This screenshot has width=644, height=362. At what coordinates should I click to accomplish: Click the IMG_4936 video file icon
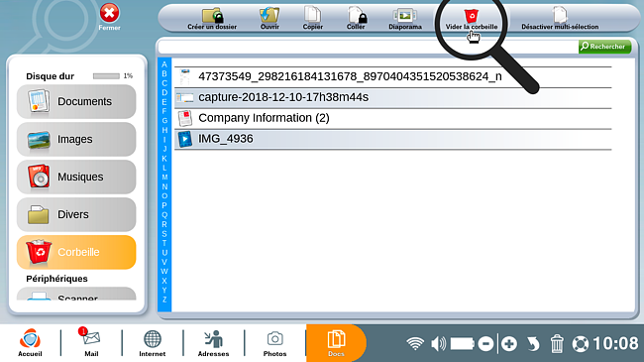tap(185, 139)
